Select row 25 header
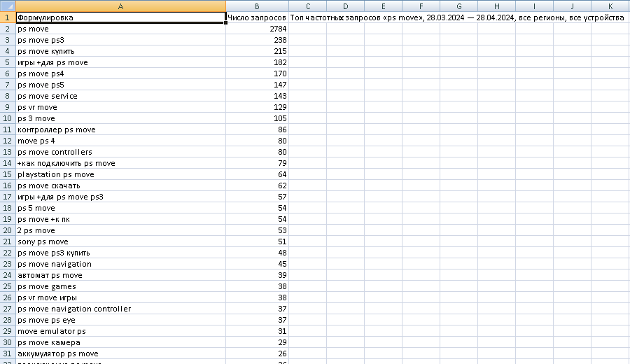 pos(8,286)
